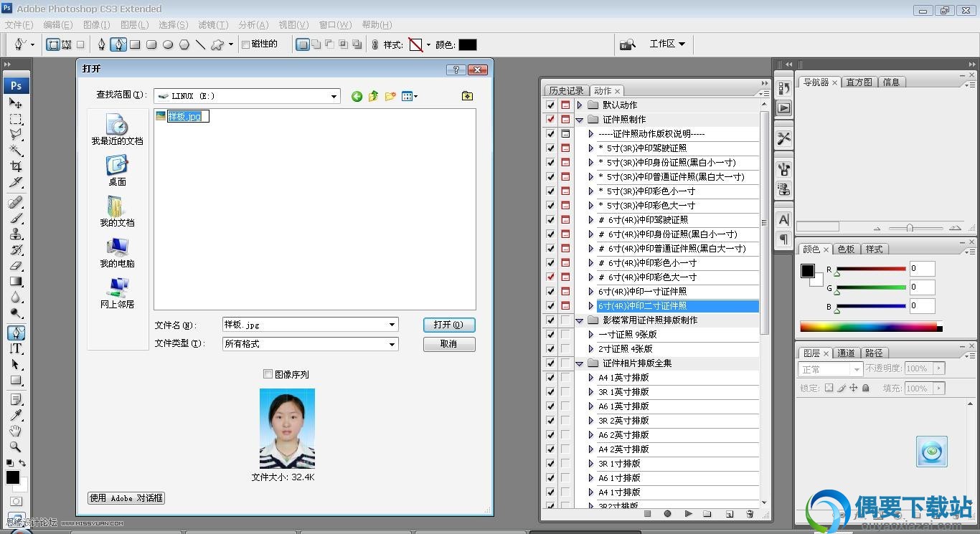Screen dimensions: 980x534
Task: Enable the 图像序列 checkbox
Action: 268,374
